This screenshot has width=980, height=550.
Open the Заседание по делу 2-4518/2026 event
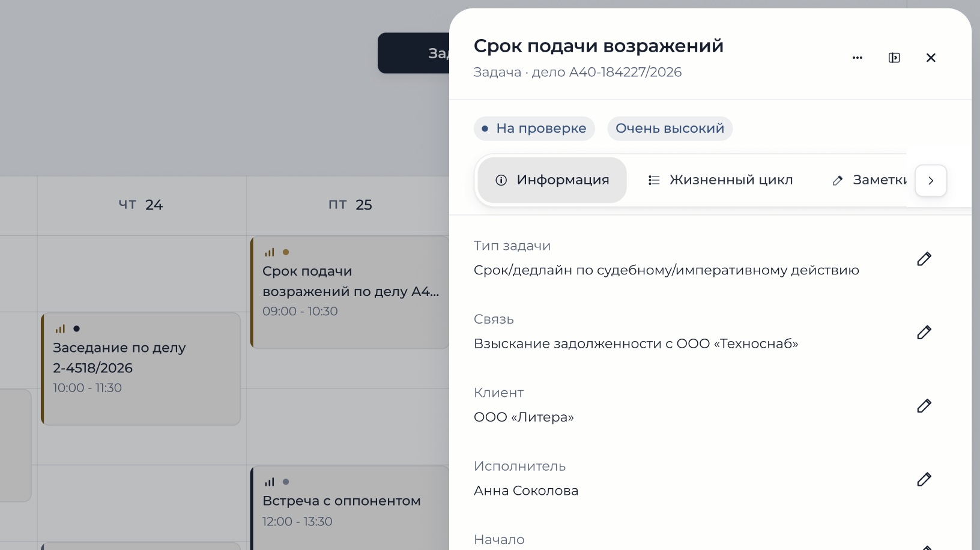coord(141,369)
